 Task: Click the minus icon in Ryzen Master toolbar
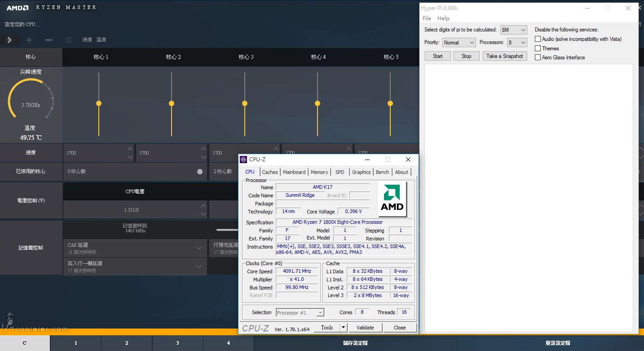point(49,40)
